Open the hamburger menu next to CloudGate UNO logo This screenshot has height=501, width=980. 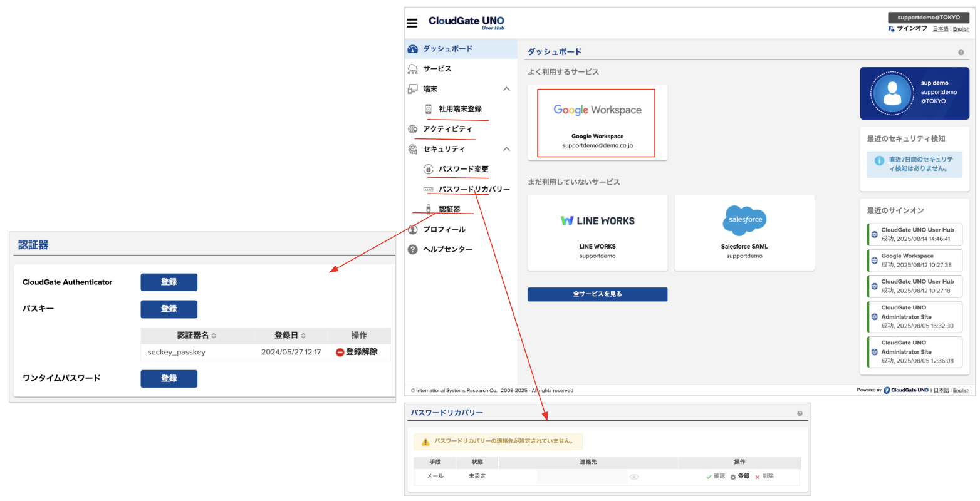tap(412, 23)
